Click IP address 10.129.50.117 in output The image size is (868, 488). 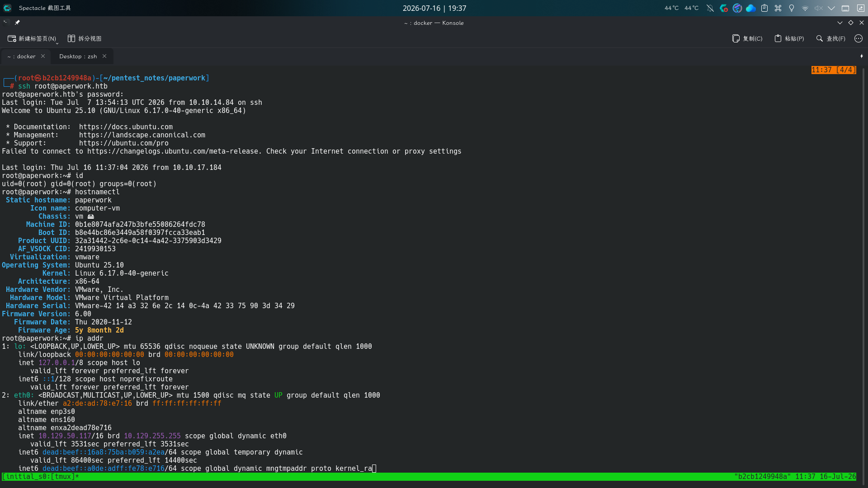pos(65,436)
